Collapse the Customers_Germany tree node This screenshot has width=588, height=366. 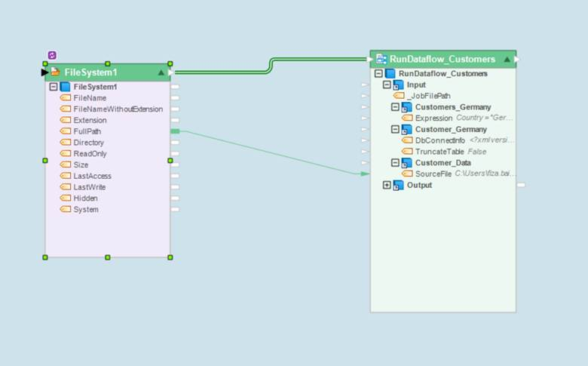(396, 107)
